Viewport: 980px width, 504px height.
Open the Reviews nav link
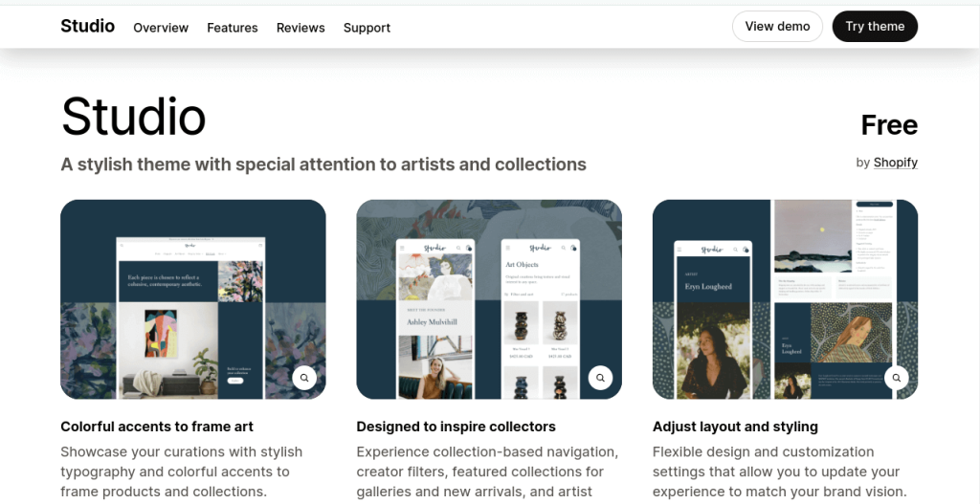pos(301,28)
